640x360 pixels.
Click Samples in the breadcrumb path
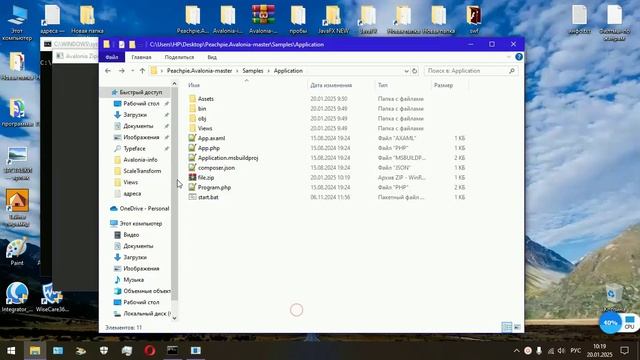[x=253, y=71]
